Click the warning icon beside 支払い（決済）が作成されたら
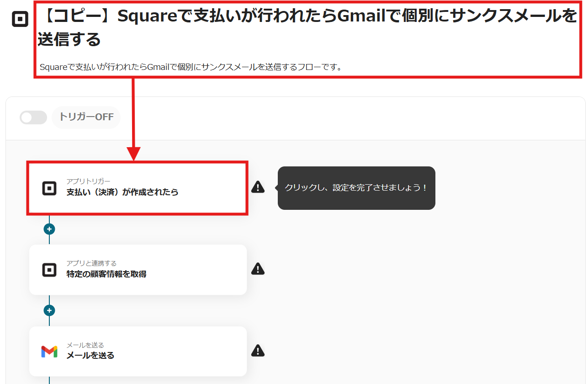Screen dimensions: 588x384 point(258,187)
